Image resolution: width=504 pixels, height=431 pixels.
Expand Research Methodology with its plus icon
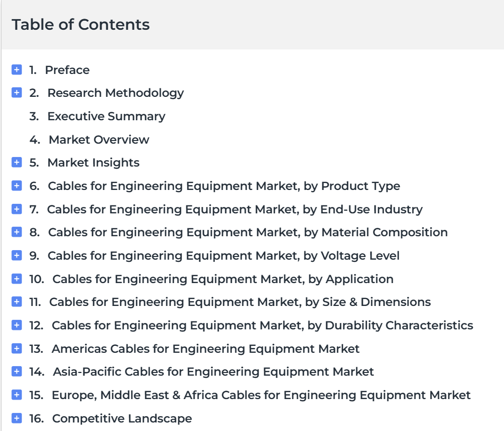(x=16, y=93)
